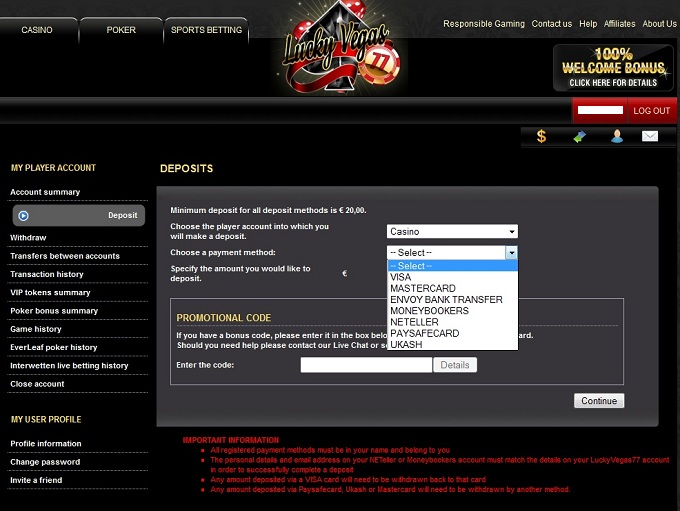Go to Transaction history in sidebar

(x=47, y=274)
